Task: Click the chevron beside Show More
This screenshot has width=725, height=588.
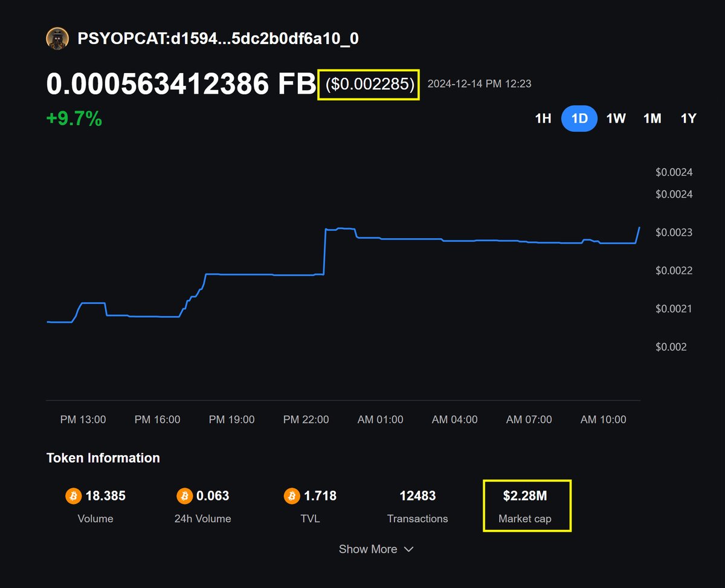Action: tap(409, 550)
